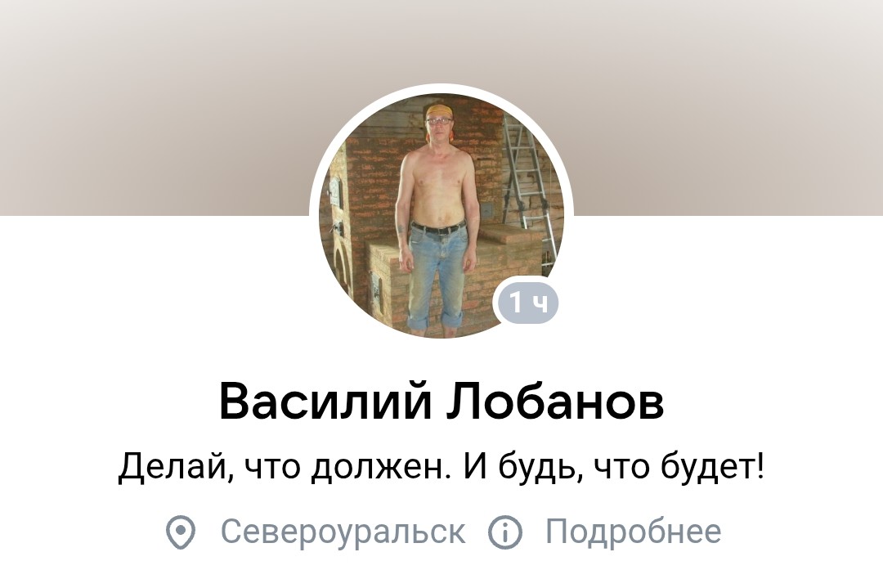Click 'И будь, что будет!' status phrase
The image size is (883, 588).
click(x=614, y=467)
